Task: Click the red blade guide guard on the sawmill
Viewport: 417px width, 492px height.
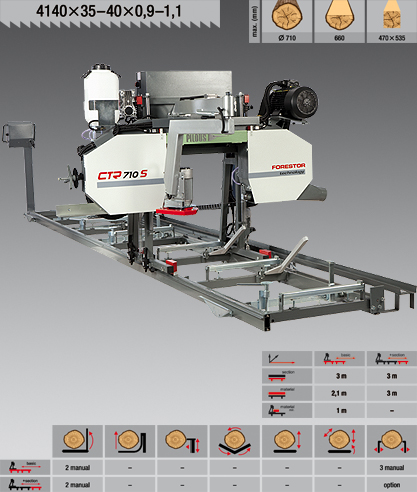Action: [177, 211]
